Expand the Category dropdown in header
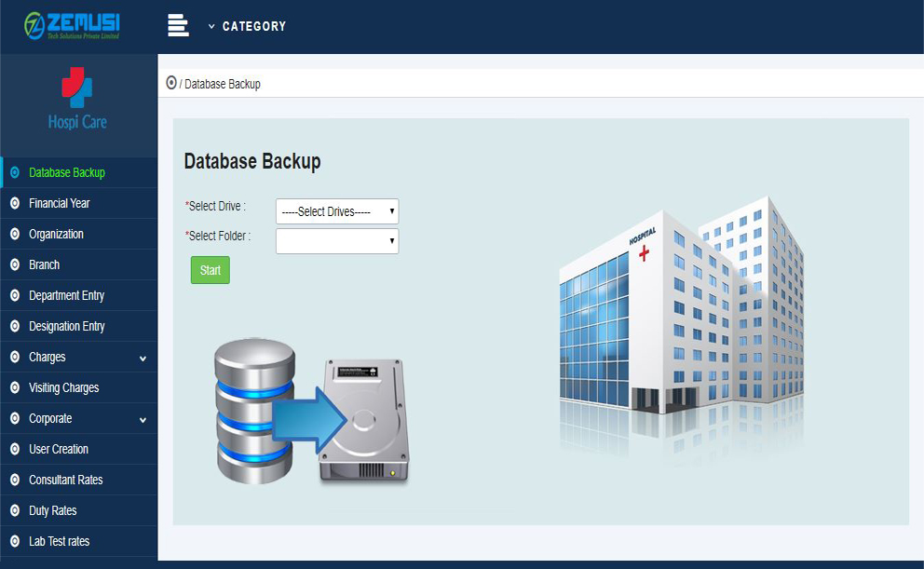The width and height of the screenshot is (924, 569). (247, 26)
